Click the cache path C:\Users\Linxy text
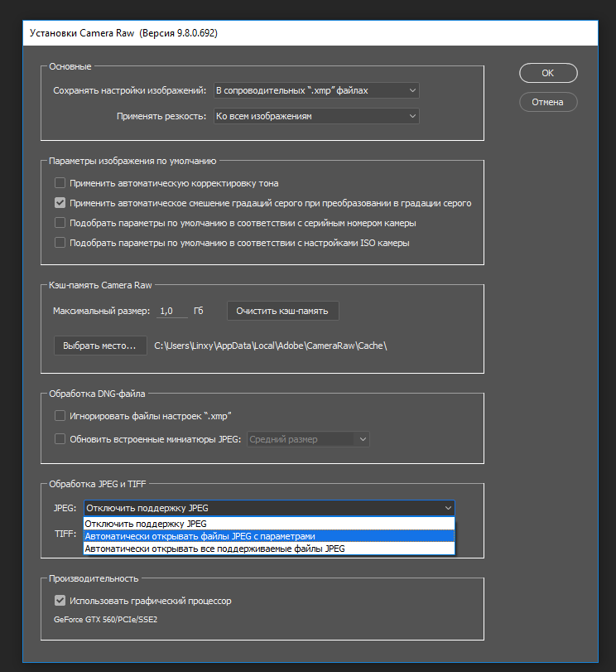The image size is (616, 672). pos(270,346)
